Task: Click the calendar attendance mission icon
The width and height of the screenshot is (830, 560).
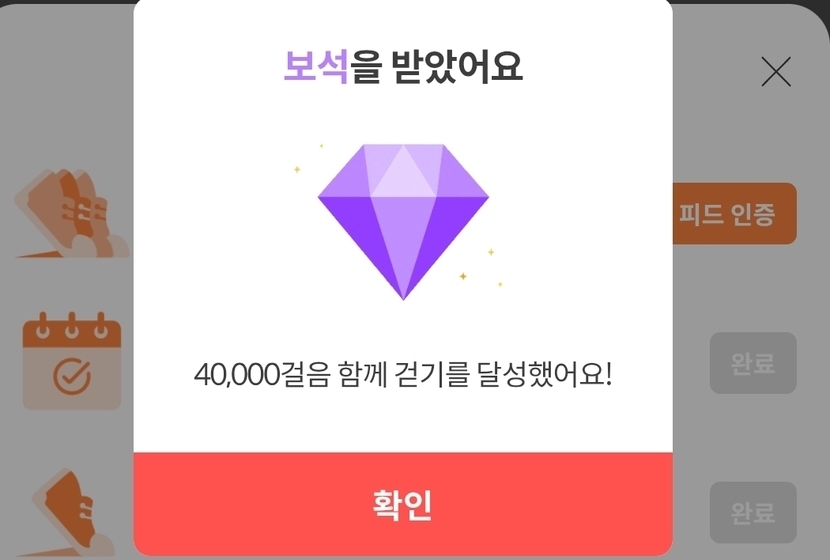Action: coord(71,362)
